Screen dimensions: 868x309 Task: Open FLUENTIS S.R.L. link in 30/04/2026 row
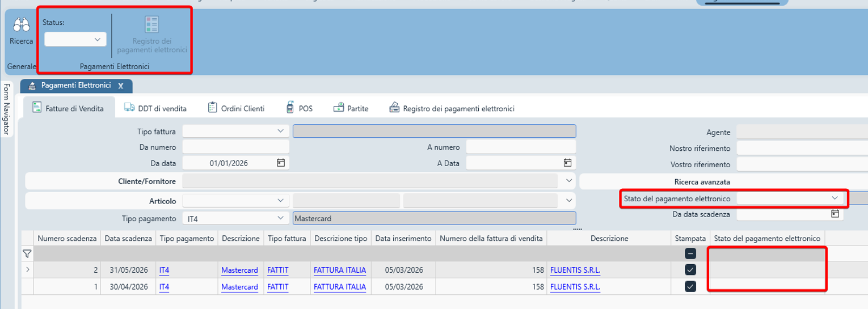click(575, 287)
